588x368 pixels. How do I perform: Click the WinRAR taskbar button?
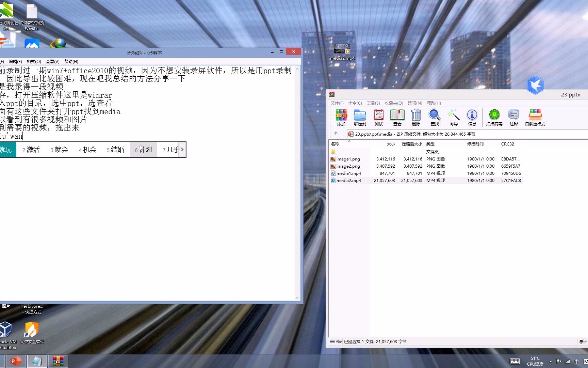[58, 361]
